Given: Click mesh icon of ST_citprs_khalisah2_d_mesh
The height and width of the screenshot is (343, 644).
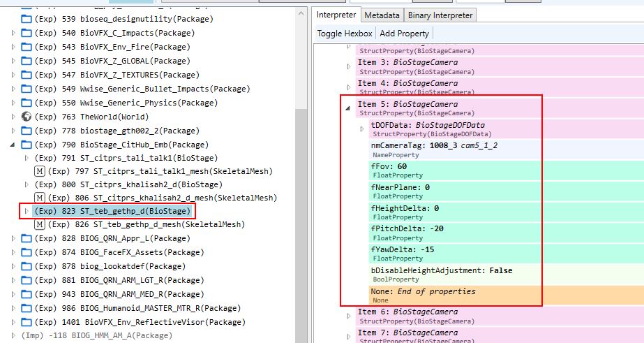Looking at the screenshot, I should [40, 198].
